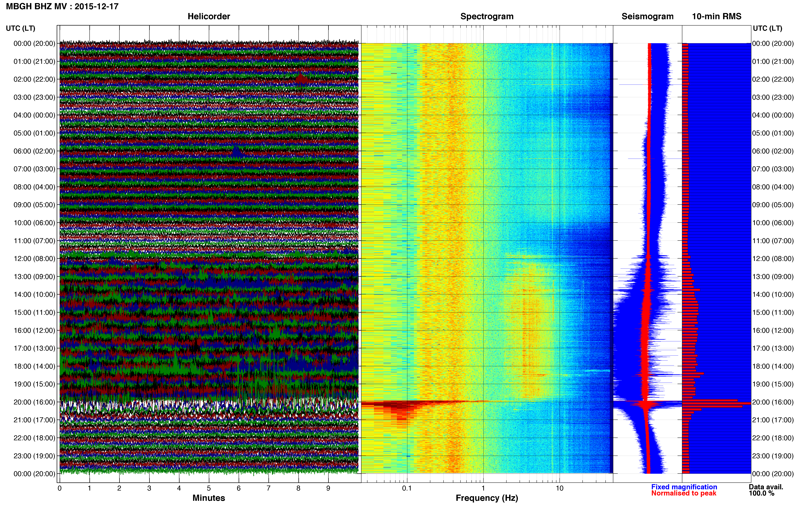Click the title 'MBGH BHZ MV : 2015-12-17'
The height and width of the screenshot is (508, 812).
[62, 6]
